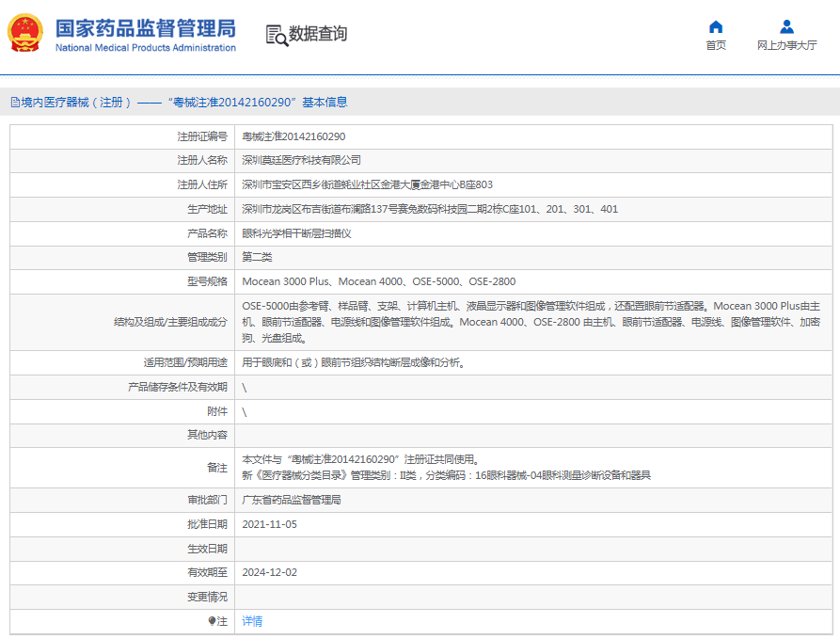This screenshot has width=840, height=639.
Task: Click the 型号规格 label cell
Action: tap(122, 281)
